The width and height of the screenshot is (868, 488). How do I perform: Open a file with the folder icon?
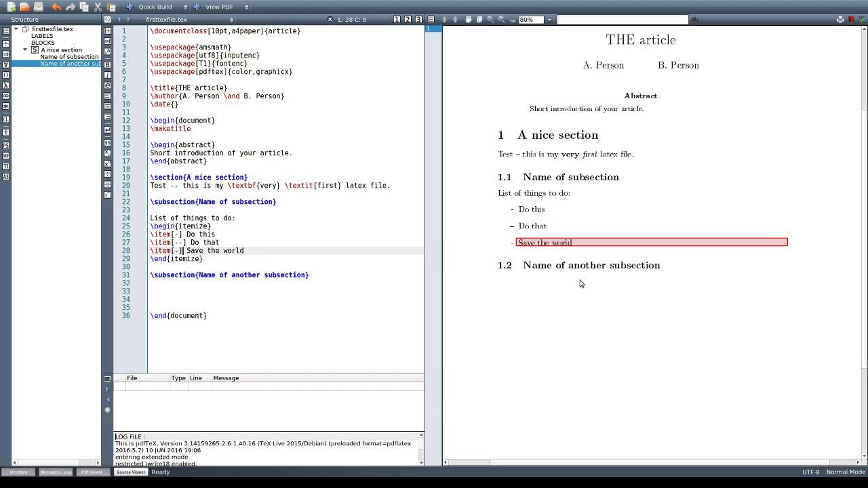pyautogui.click(x=24, y=7)
